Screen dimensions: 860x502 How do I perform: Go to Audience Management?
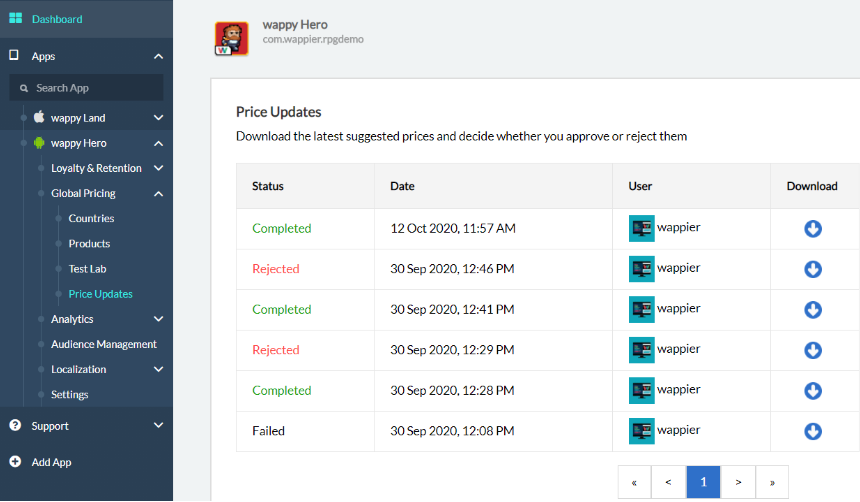point(104,344)
